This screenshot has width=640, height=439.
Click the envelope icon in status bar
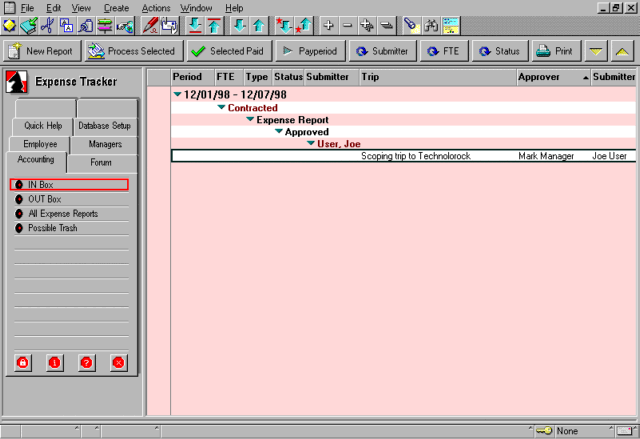point(624,431)
